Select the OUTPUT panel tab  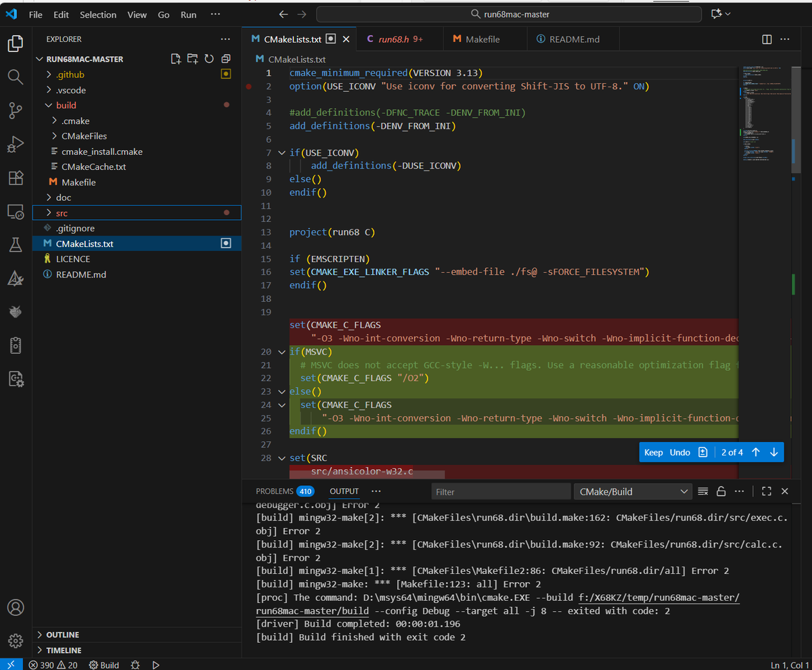tap(344, 491)
